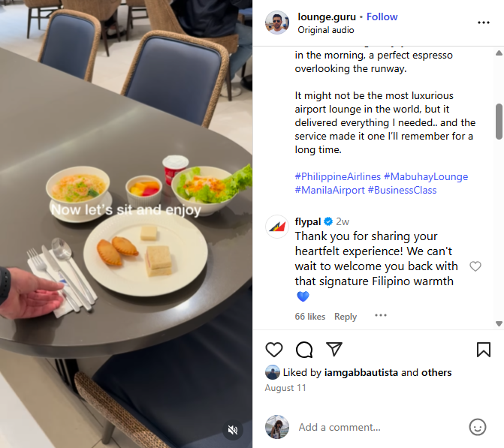Open the #PhilippineAirlines hashtag
Screen dimensions: 504x448
[338, 176]
